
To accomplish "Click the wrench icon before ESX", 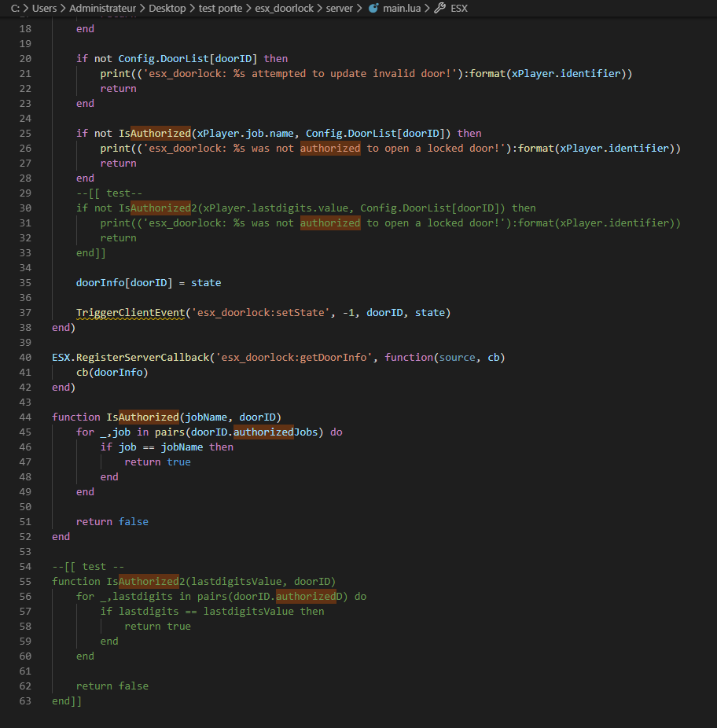I will point(439,8).
